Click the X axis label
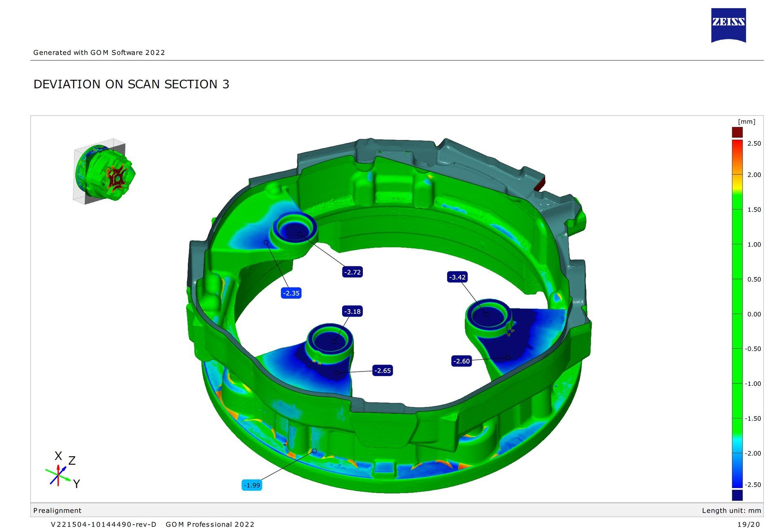The image size is (782, 532). [58, 456]
